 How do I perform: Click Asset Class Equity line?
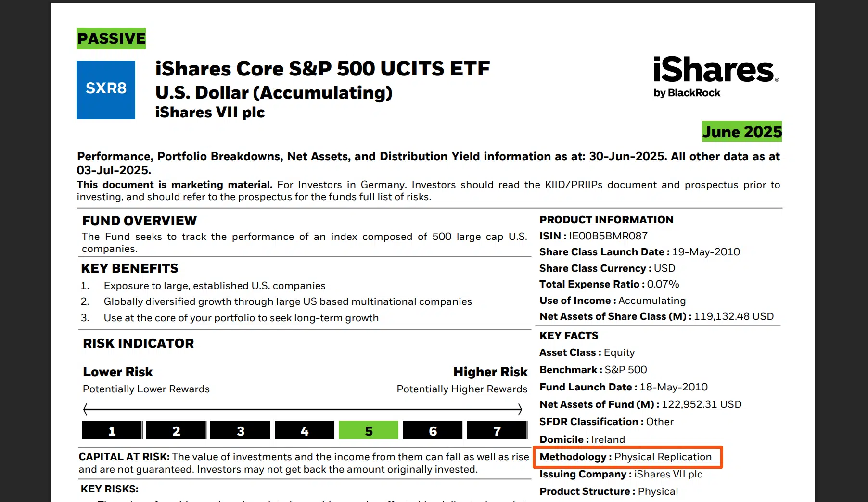click(x=587, y=352)
